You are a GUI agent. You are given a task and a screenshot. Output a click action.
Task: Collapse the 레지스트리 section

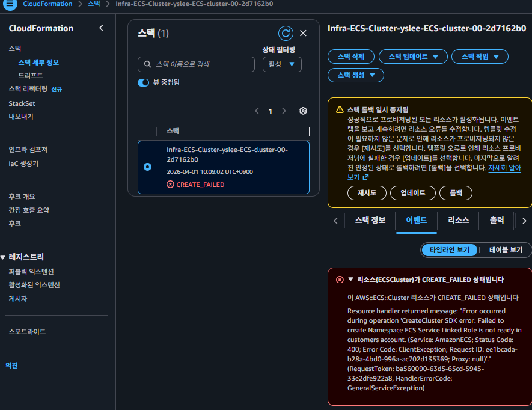click(x=3, y=257)
